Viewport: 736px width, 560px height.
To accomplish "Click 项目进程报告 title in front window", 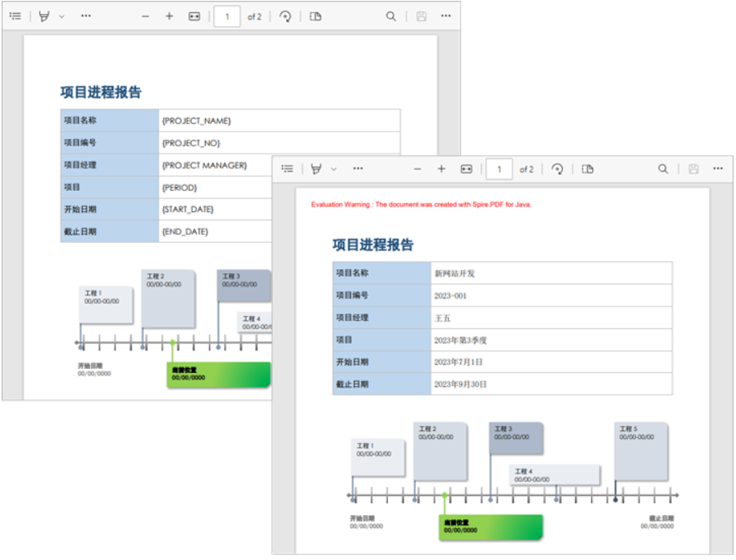I will 373,245.
